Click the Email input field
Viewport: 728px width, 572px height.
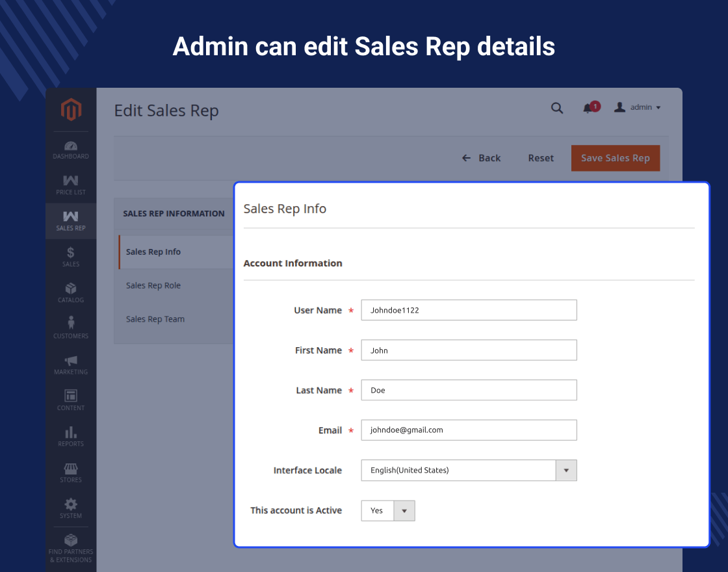[x=469, y=430]
